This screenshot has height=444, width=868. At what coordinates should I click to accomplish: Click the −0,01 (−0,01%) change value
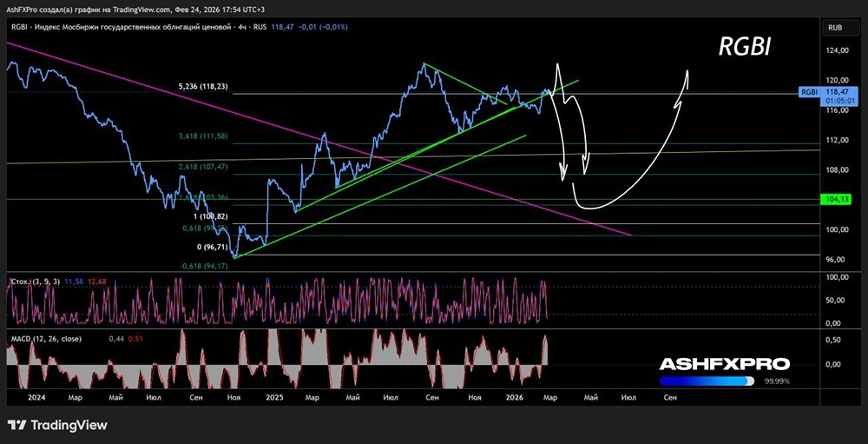(322, 27)
